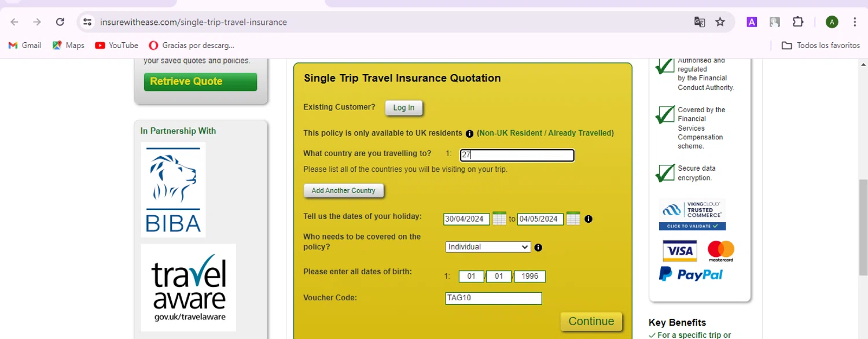Open the end date calendar icon
This screenshot has width=868, height=339.
tap(573, 218)
